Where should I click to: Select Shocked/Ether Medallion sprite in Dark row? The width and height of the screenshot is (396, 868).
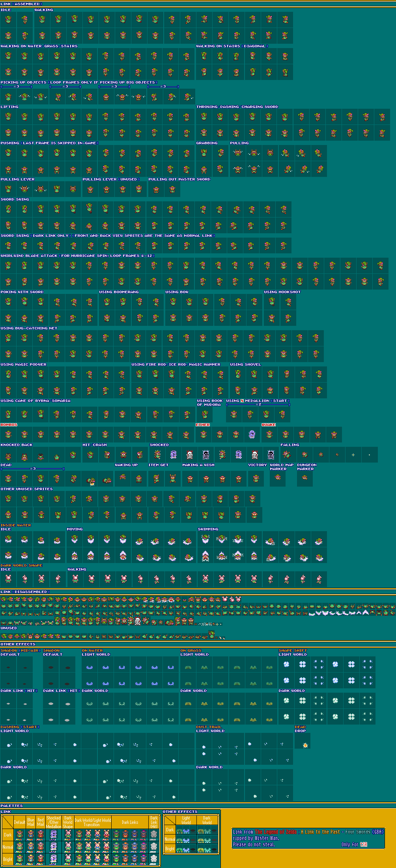(x=54, y=835)
